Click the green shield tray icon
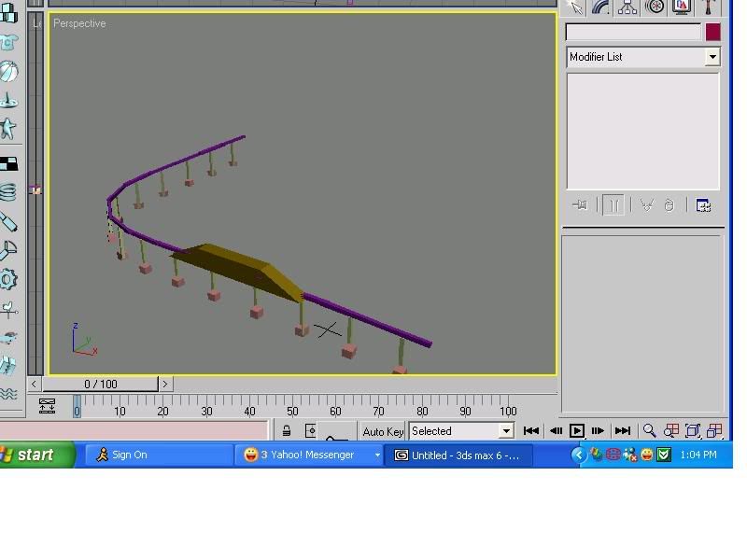 tap(664, 455)
